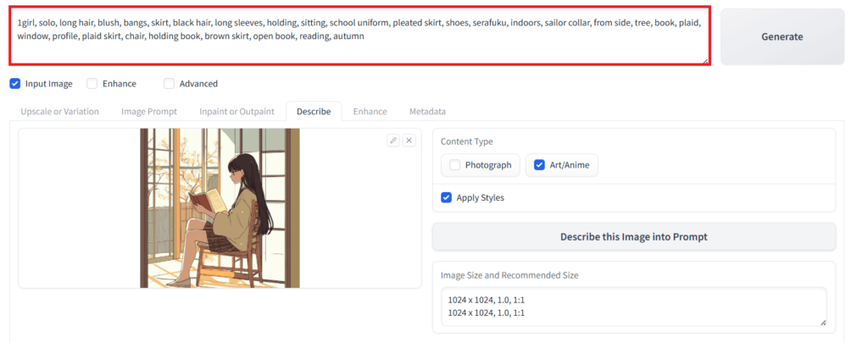The image size is (868, 343).
Task: Remove the uploaded image with X icon
Action: point(409,141)
